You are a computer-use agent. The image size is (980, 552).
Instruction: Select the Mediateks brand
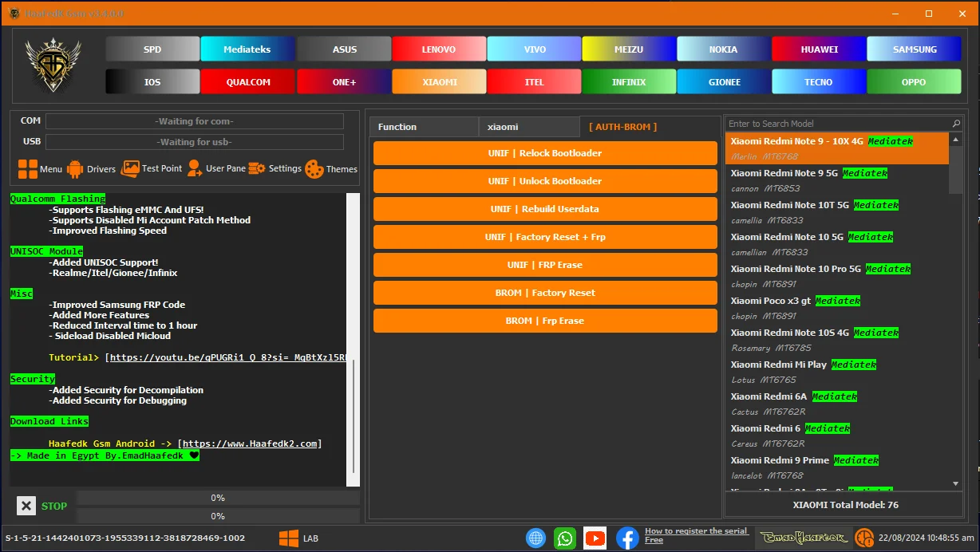click(247, 49)
